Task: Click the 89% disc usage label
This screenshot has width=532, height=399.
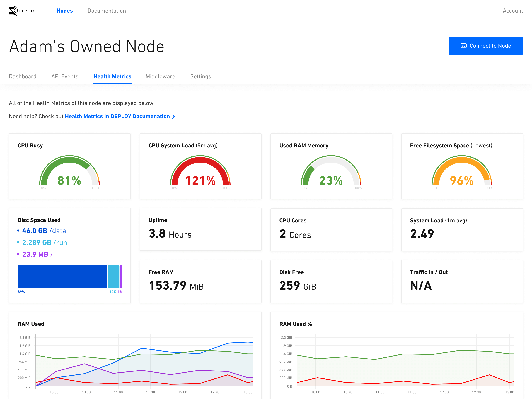Action: (x=21, y=292)
